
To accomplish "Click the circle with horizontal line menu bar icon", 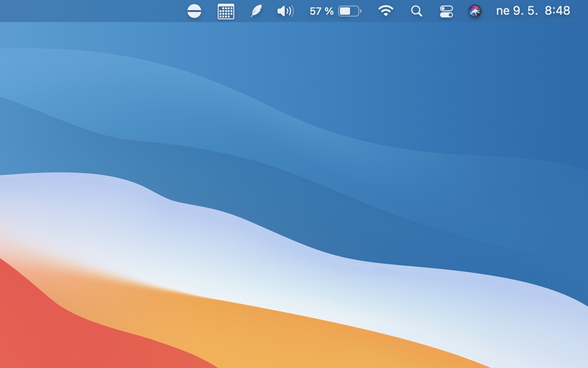I will [x=194, y=11].
